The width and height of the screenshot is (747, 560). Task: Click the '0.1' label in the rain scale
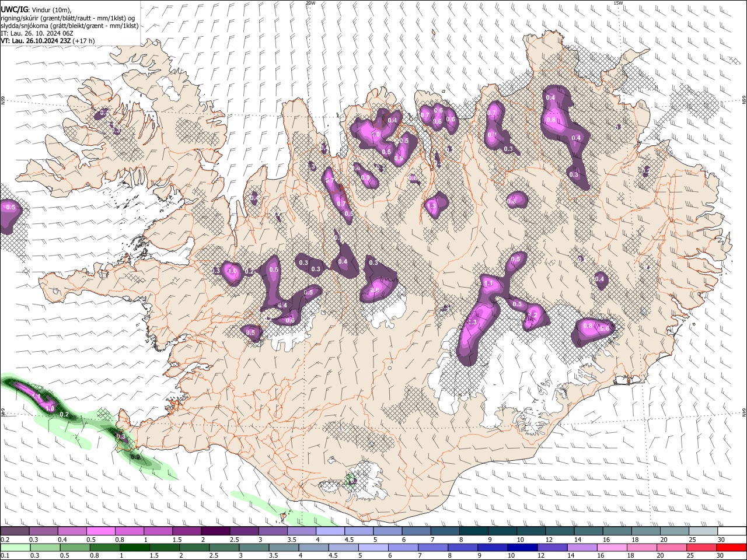pyautogui.click(x=5, y=555)
